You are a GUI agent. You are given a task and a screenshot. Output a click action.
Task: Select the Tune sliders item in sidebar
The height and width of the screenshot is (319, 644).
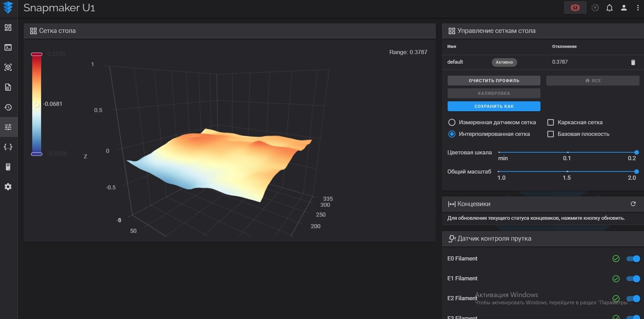pyautogui.click(x=8, y=127)
